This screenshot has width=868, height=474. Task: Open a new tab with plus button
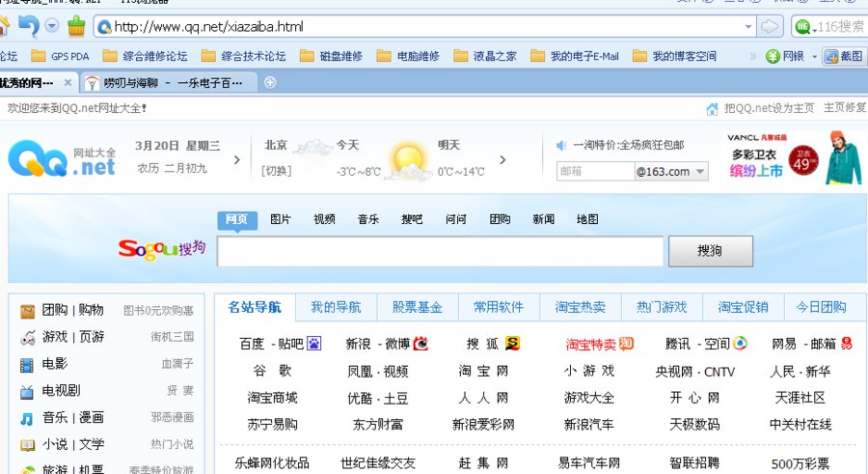[x=270, y=83]
